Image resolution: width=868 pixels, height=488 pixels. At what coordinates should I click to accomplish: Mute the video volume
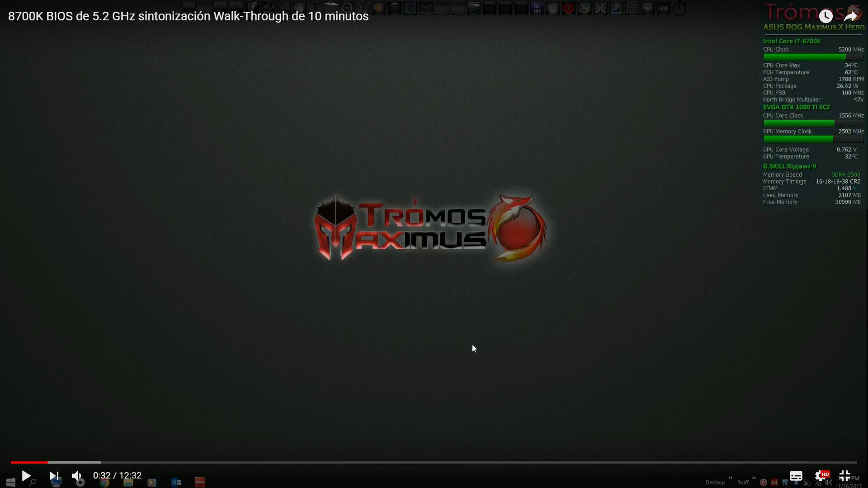click(x=77, y=476)
